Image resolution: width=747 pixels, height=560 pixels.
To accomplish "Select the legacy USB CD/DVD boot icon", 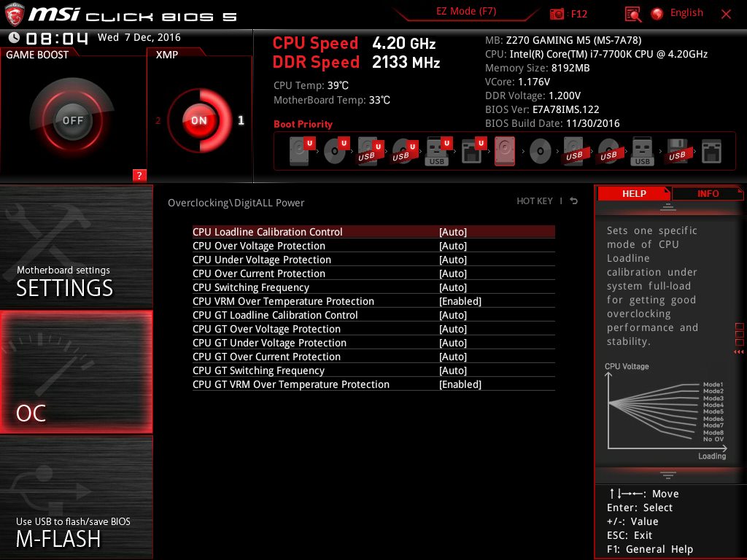I will coord(608,151).
